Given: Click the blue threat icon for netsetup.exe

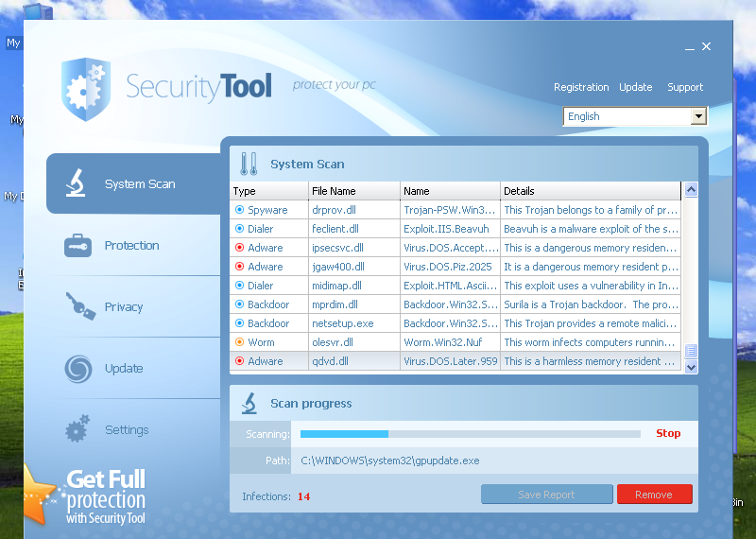Looking at the screenshot, I should tap(239, 323).
